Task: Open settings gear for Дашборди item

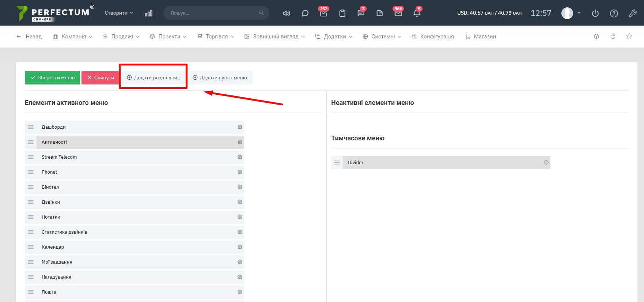Action: tap(240, 127)
